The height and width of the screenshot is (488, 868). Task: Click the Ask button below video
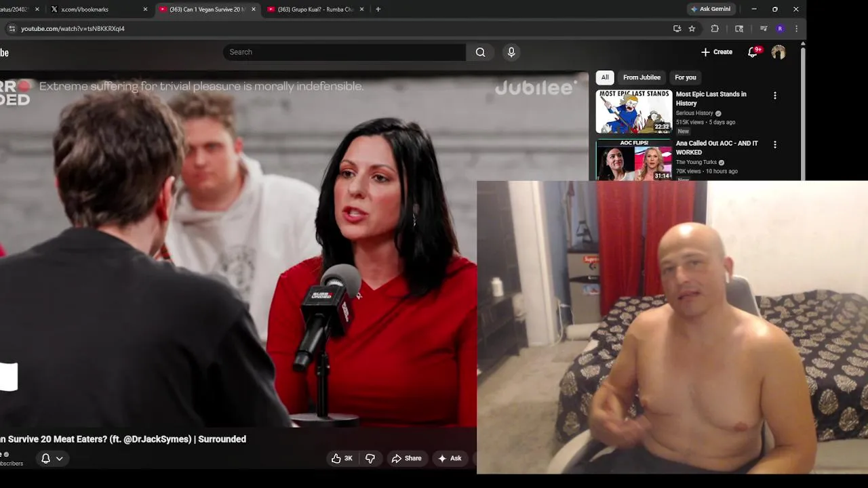450,458
